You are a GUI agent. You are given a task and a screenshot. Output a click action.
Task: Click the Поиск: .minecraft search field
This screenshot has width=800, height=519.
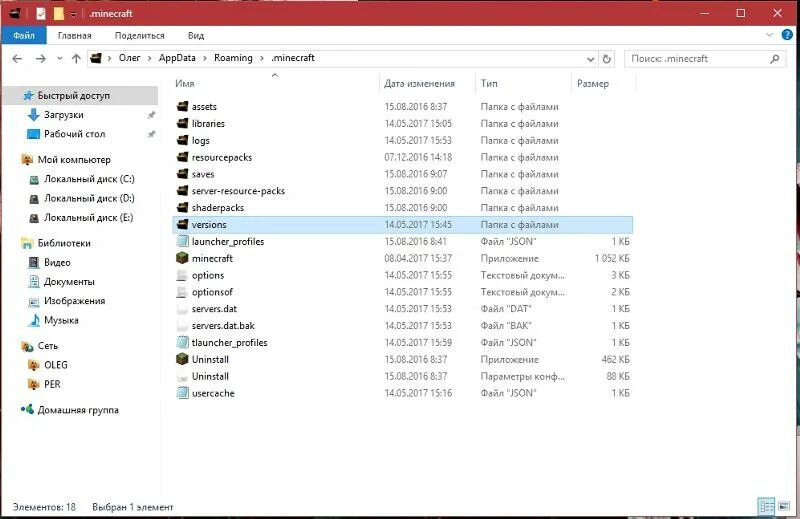point(705,59)
